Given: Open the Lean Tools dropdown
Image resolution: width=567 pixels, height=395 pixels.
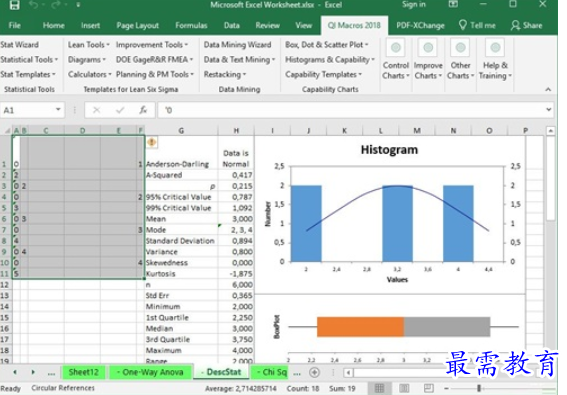Looking at the screenshot, I should click(x=89, y=44).
